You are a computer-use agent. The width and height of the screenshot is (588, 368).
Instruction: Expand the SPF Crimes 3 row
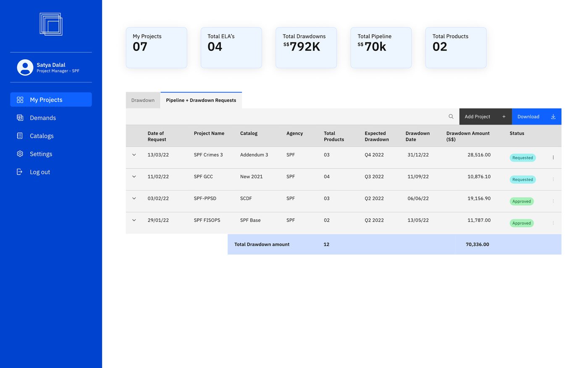click(x=134, y=155)
